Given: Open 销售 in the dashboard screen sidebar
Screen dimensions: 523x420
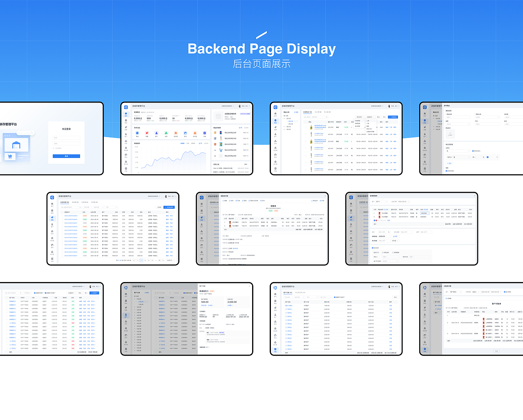Looking at the screenshot, I should 126,128.
